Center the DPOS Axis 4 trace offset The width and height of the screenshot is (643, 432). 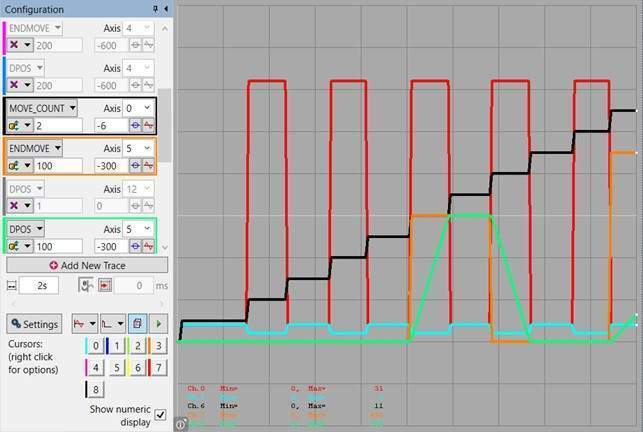coord(135,85)
